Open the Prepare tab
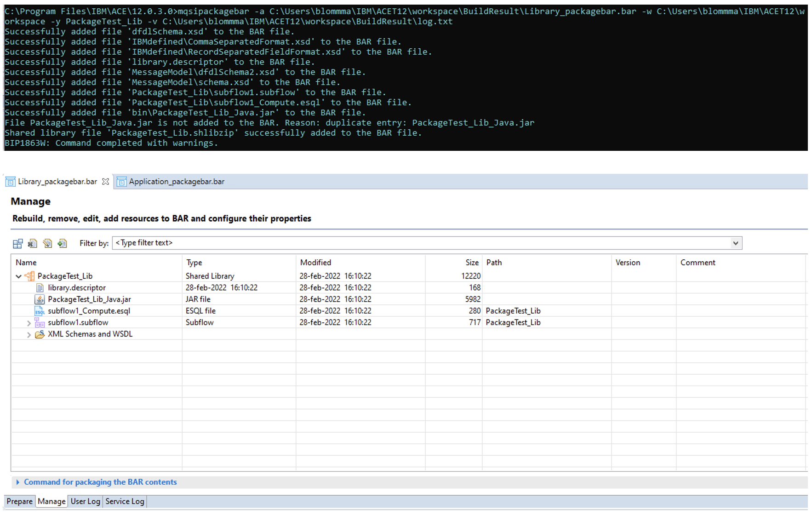 click(19, 501)
